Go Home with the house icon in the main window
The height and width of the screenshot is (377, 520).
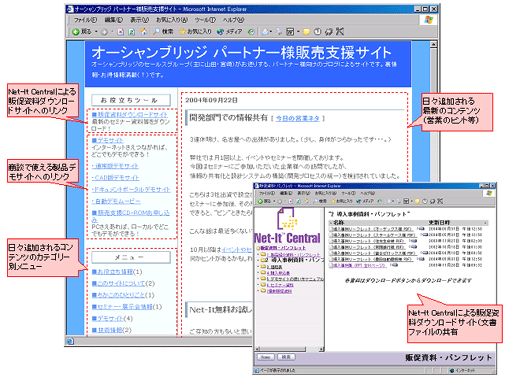(143, 32)
